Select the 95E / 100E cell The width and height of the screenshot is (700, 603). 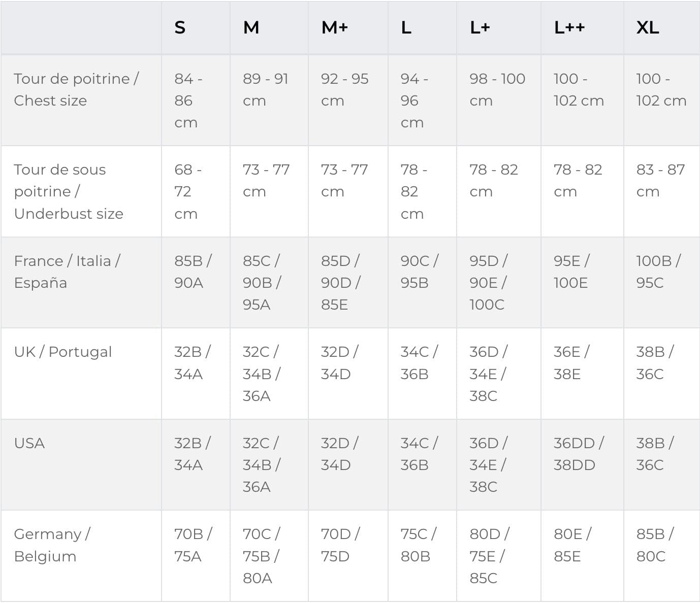tap(571, 272)
